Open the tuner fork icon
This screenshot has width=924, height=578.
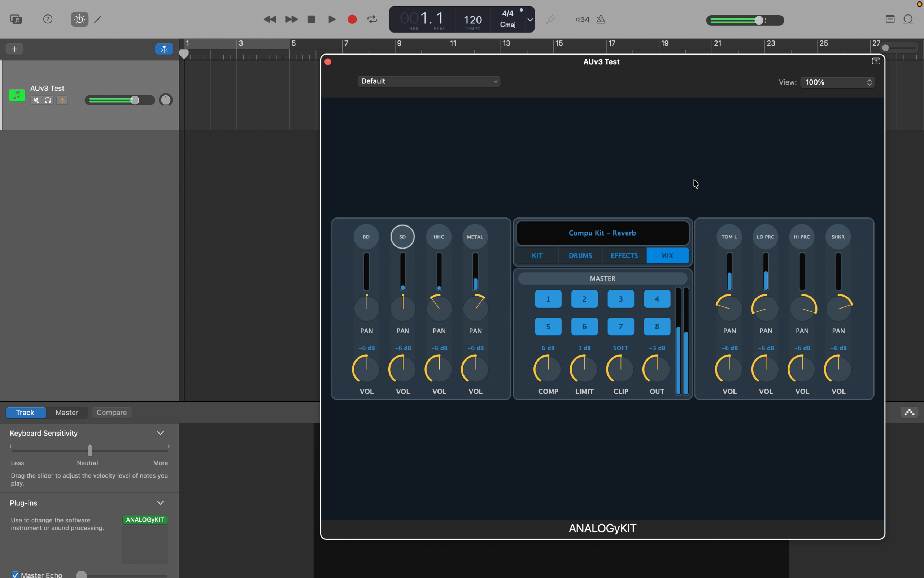click(x=550, y=19)
